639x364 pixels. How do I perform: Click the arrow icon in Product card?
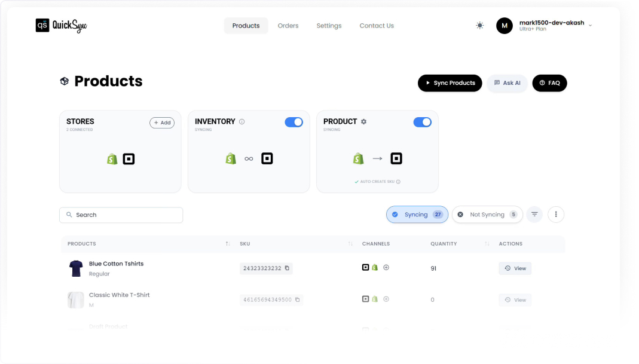click(377, 158)
